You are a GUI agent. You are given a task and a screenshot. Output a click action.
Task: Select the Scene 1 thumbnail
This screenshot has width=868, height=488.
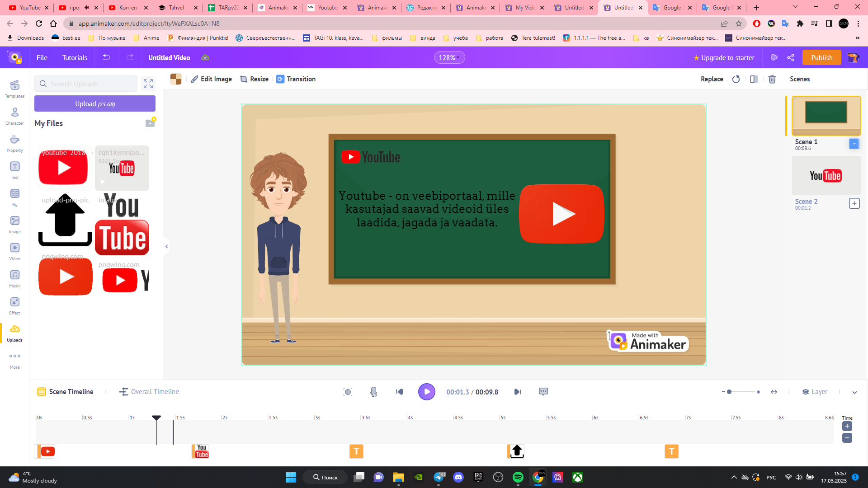pos(826,116)
